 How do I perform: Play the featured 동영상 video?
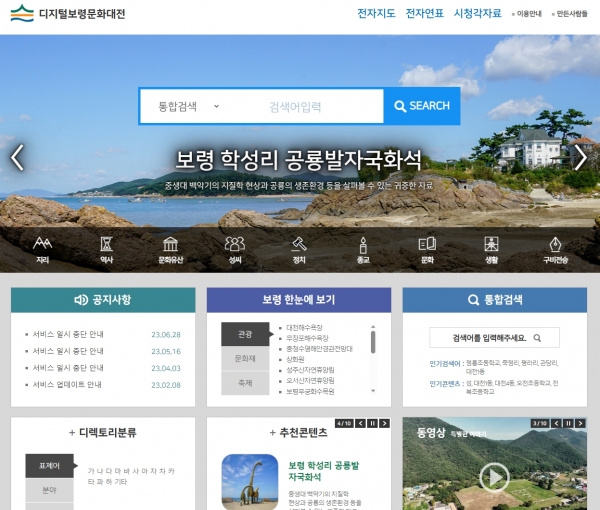[x=493, y=477]
